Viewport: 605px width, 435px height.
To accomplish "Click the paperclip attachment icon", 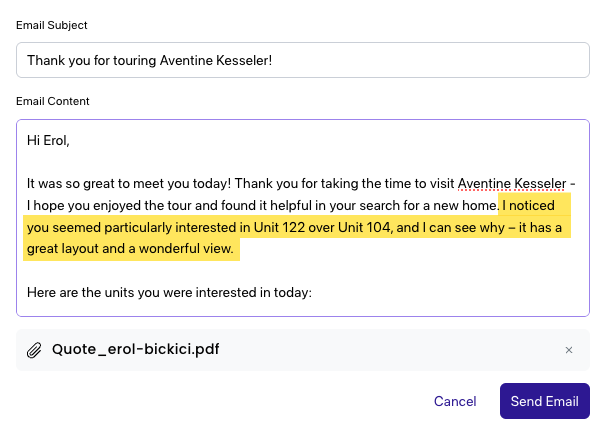I will 34,350.
